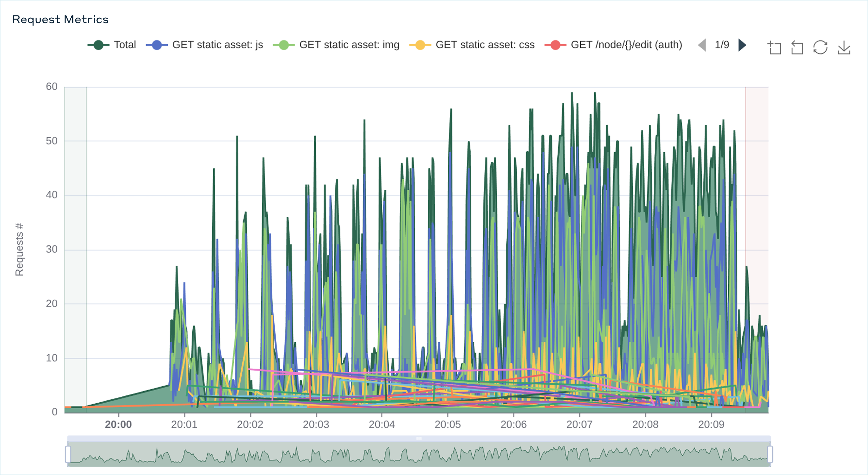The height and width of the screenshot is (475, 868).
Task: Click the right handle of zoom slider
Action: 770,454
